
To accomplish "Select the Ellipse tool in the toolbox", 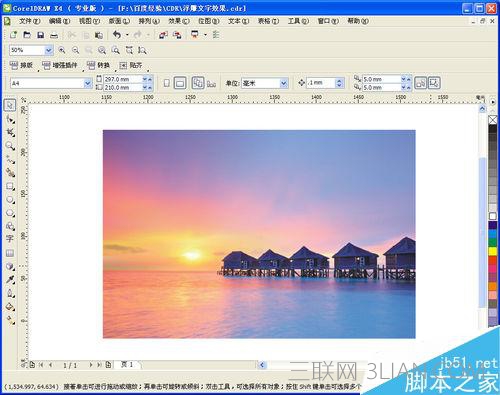I will tap(10, 199).
